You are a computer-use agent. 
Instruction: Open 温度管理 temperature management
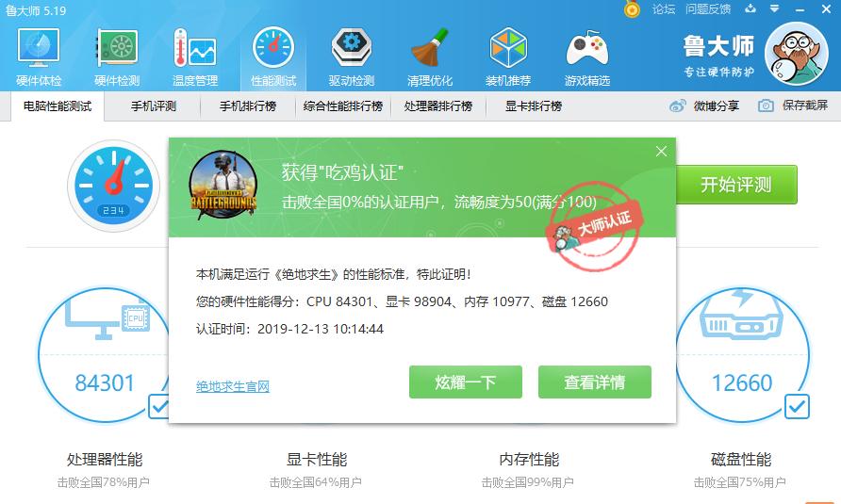pos(195,57)
